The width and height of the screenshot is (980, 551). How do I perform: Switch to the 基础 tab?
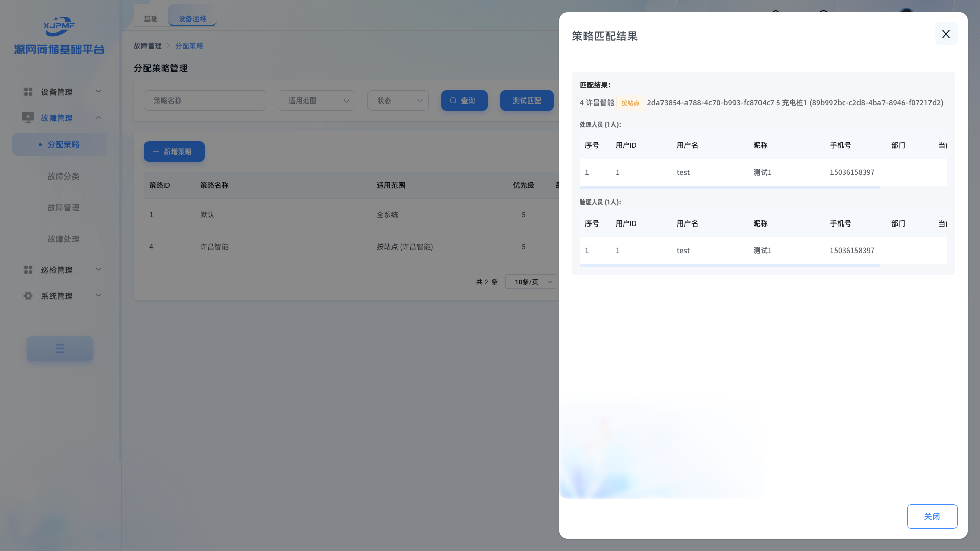click(x=151, y=19)
